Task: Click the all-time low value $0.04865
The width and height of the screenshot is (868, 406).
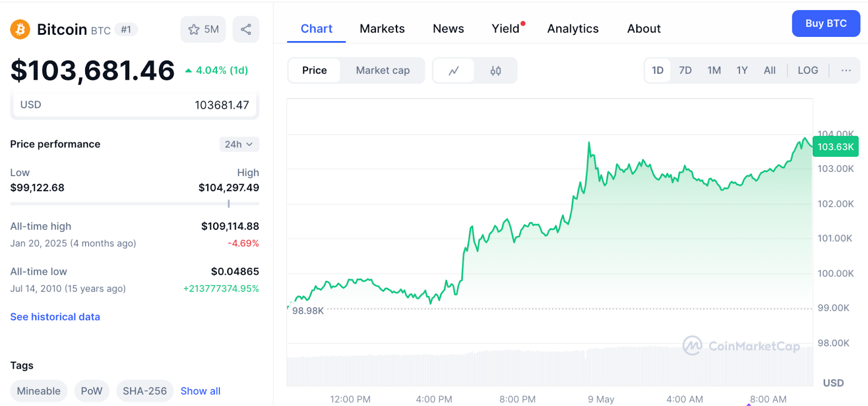Action: tap(235, 271)
